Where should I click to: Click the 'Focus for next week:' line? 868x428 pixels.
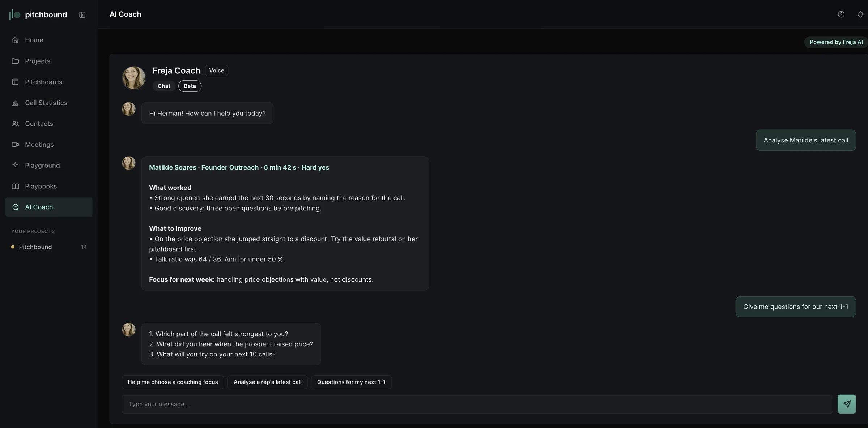pos(261,279)
